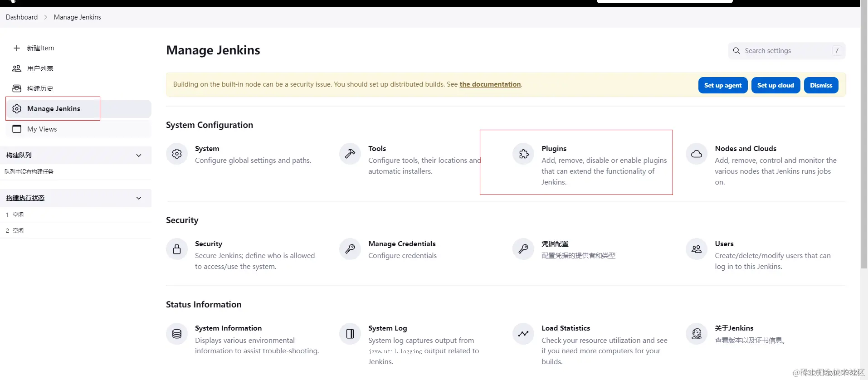Open Nodes and Clouds title
The image size is (868, 380).
coord(746,149)
